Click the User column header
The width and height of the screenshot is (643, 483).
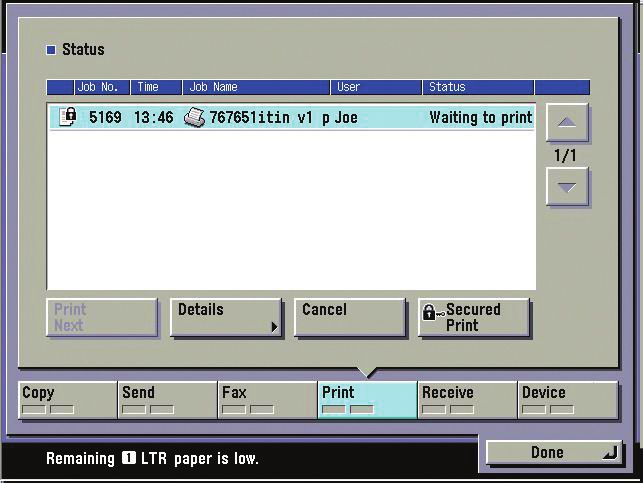pyautogui.click(x=376, y=87)
